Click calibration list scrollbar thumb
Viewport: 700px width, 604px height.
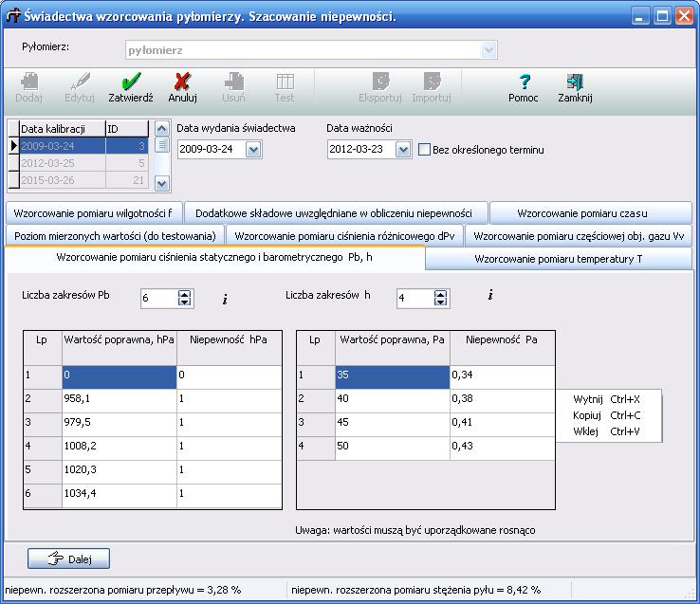pyautogui.click(x=161, y=145)
